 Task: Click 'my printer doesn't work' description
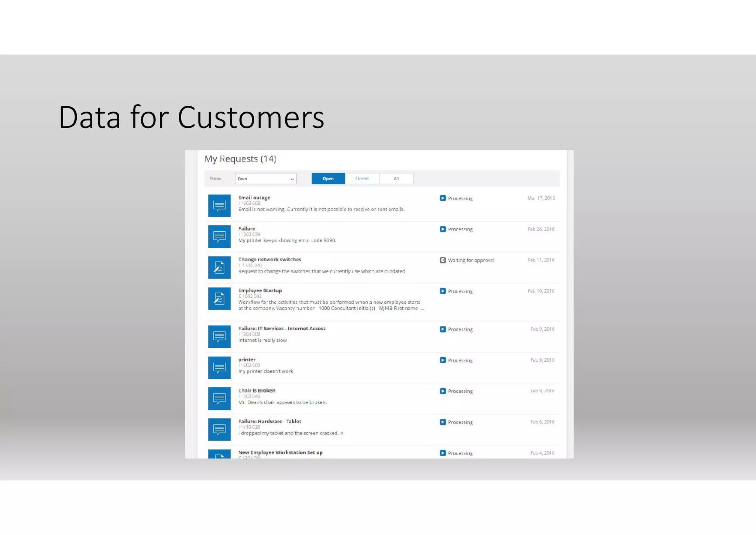(x=266, y=371)
